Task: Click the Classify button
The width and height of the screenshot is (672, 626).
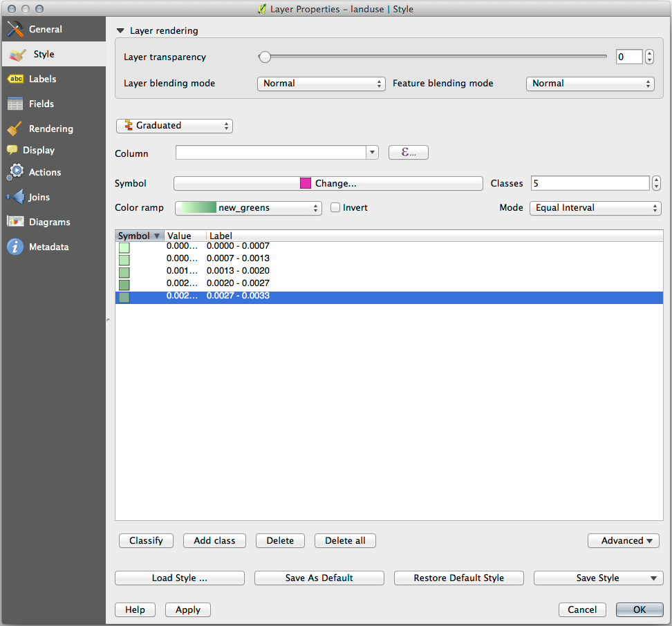Action: click(x=145, y=540)
